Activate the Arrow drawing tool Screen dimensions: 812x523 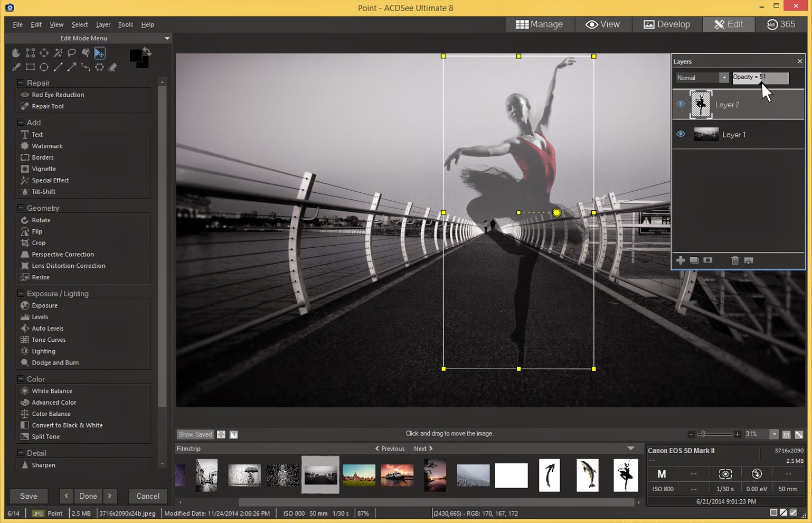(x=72, y=67)
